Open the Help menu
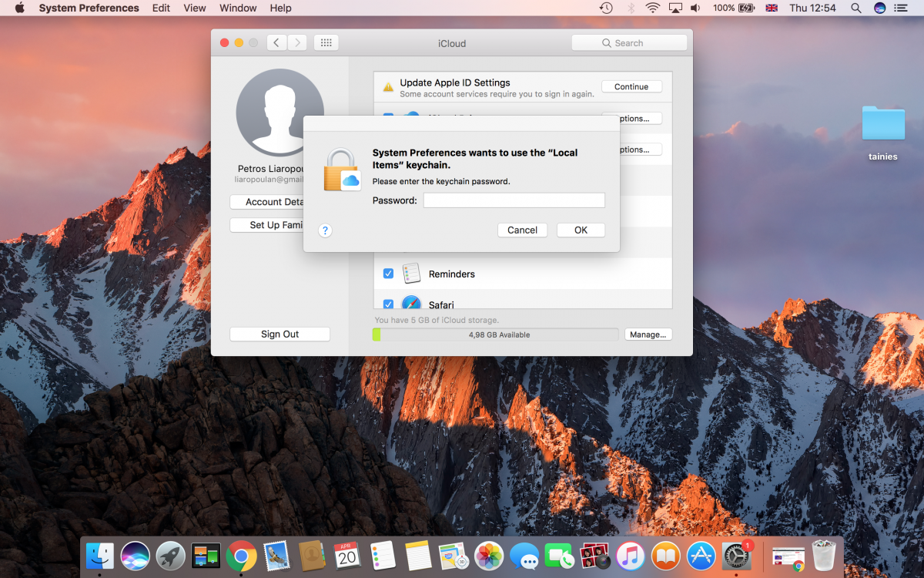 pos(280,8)
